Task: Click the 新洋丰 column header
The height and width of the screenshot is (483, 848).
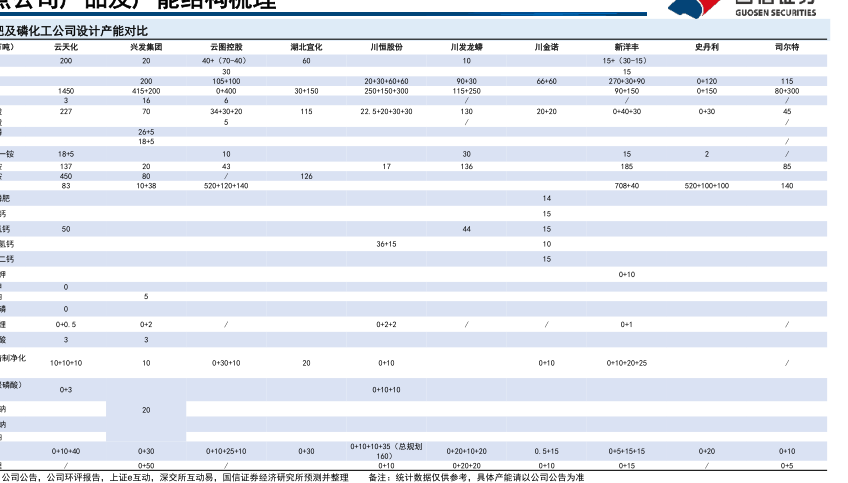Action: 626,47
